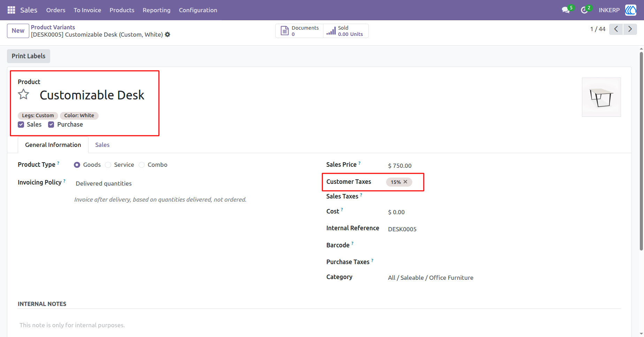Open the To Invoice menu
The image size is (644, 337).
[87, 10]
